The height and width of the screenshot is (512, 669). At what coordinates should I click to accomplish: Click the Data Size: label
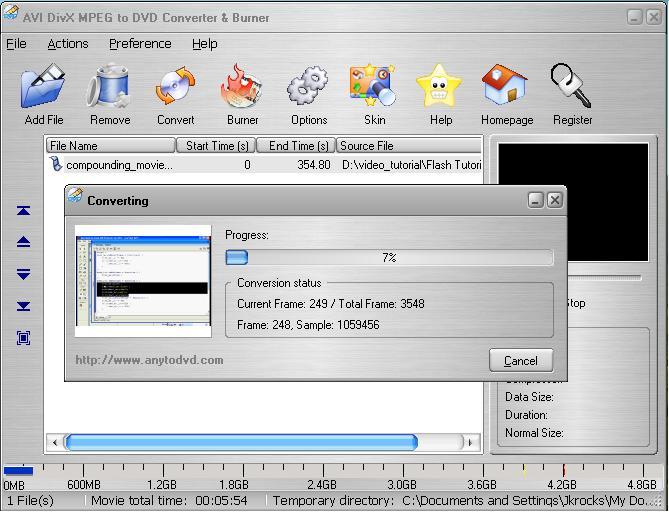pyautogui.click(x=529, y=397)
